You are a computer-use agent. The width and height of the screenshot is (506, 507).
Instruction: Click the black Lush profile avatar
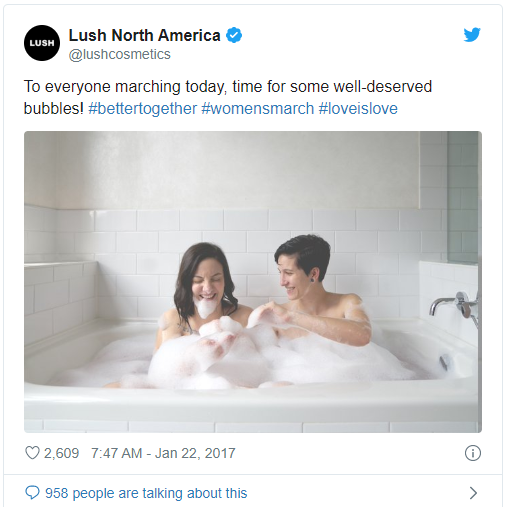click(42, 43)
